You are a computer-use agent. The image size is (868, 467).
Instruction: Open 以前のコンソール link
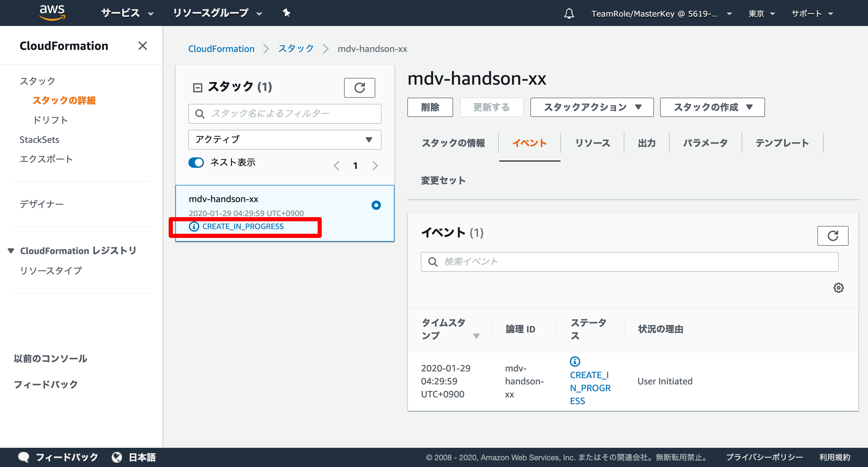(x=51, y=358)
